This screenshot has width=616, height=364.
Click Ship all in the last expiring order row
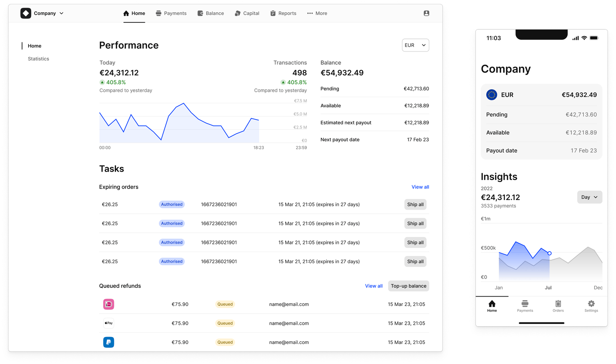[x=415, y=262]
